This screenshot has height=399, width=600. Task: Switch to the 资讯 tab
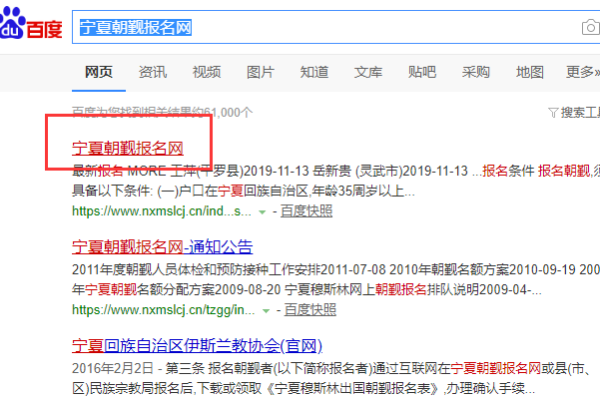pyautogui.click(x=153, y=72)
